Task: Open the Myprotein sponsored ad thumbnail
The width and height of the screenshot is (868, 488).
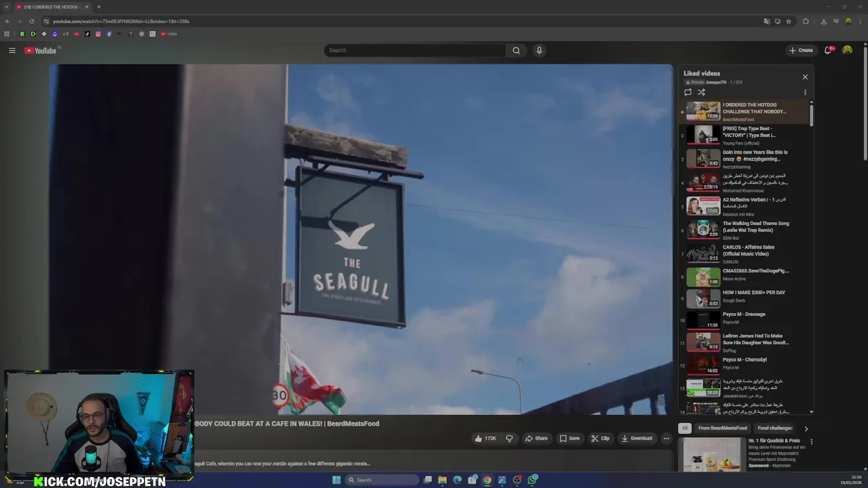Action: pos(713,455)
